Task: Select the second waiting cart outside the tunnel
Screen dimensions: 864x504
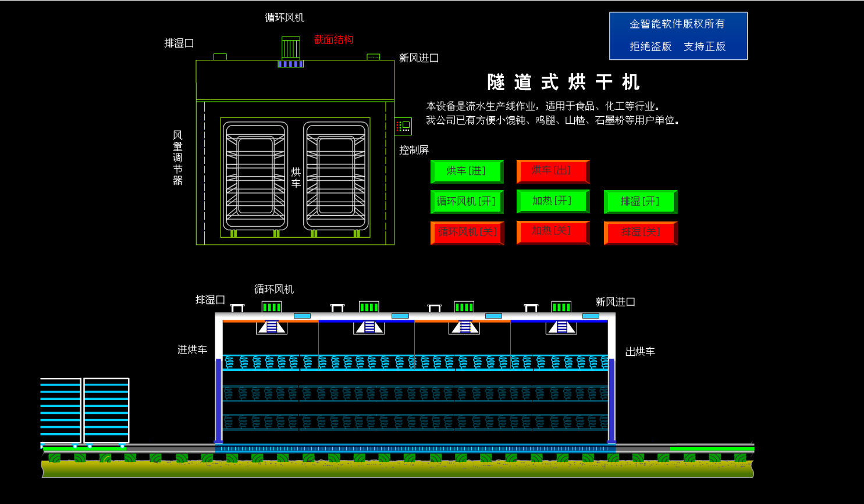Action: (106, 412)
